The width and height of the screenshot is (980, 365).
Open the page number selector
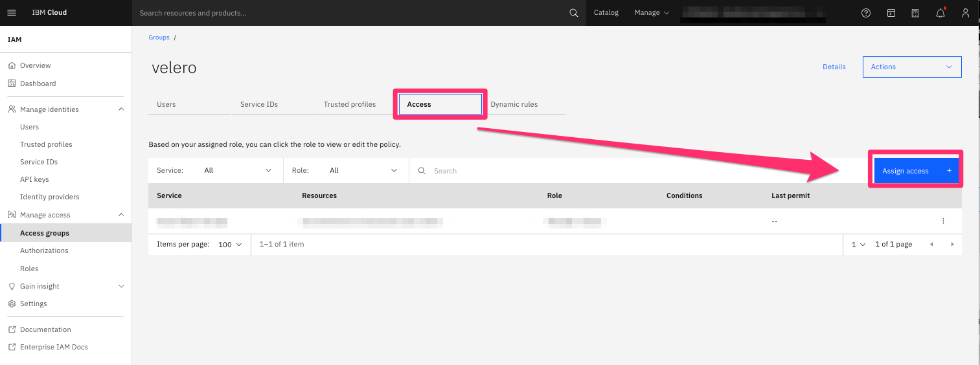858,245
